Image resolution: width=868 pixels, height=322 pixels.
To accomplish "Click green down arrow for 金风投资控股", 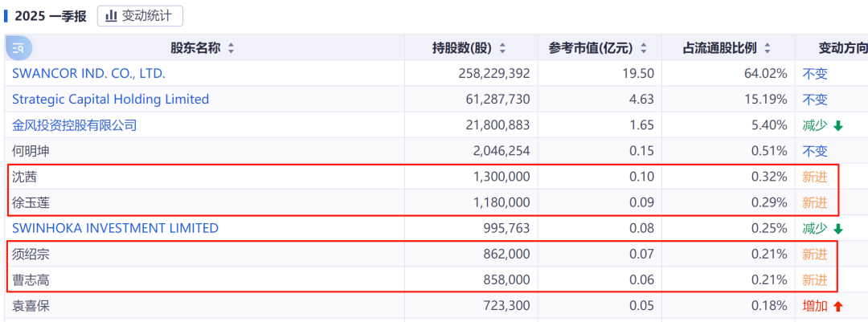I will tap(837, 125).
